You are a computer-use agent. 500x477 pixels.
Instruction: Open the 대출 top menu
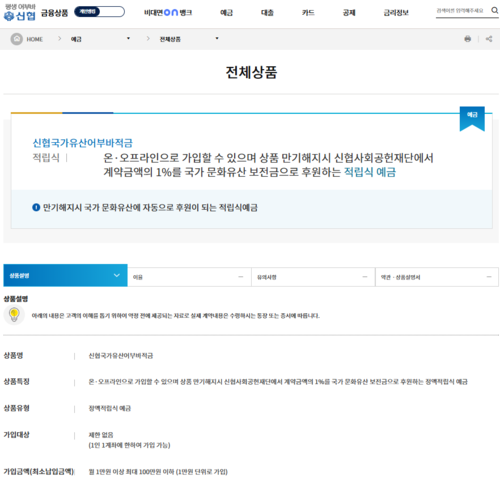[x=267, y=13]
